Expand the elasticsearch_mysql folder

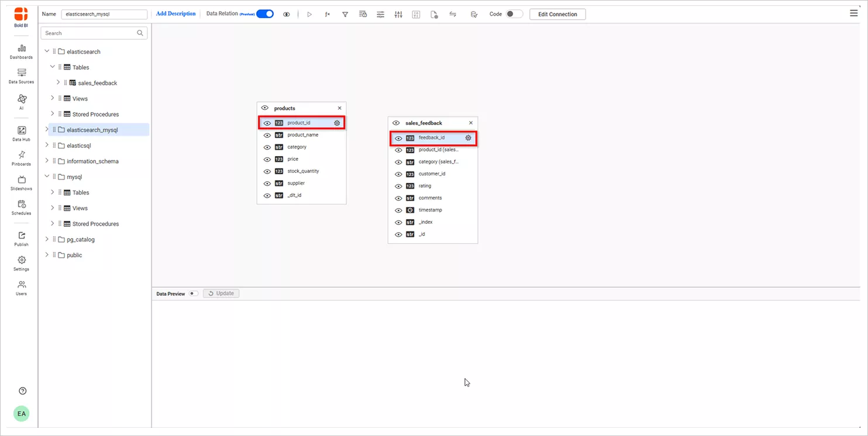point(47,130)
